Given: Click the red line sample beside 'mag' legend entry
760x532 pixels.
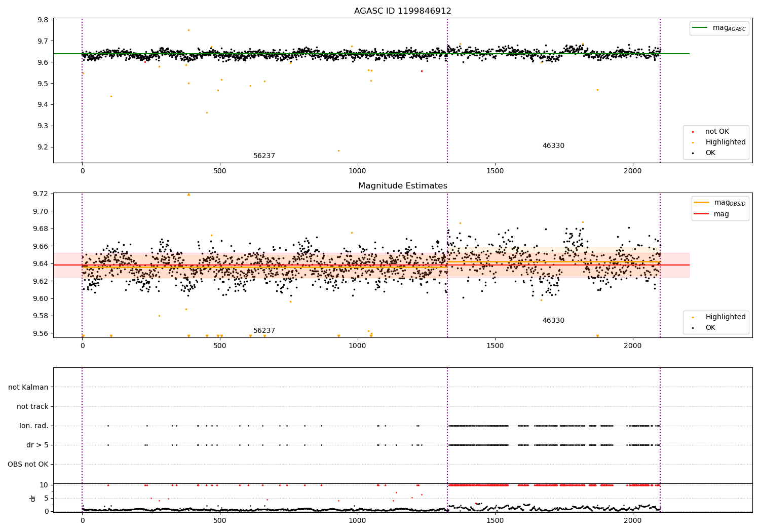Looking at the screenshot, I should click(701, 214).
